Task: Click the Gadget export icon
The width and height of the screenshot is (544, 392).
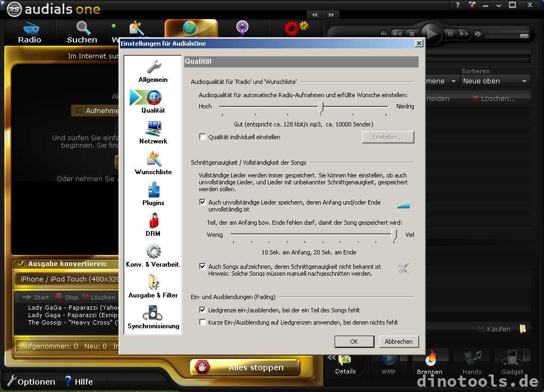Action: click(x=513, y=358)
